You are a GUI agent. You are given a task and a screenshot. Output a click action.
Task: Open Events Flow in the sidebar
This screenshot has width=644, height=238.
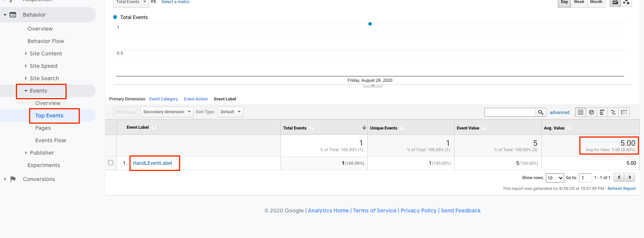coord(50,140)
